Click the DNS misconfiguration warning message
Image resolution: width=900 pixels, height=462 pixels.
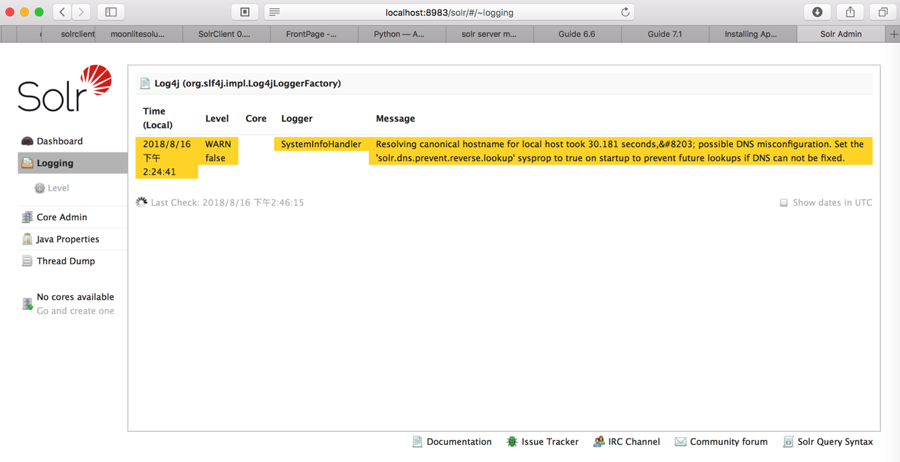click(620, 151)
